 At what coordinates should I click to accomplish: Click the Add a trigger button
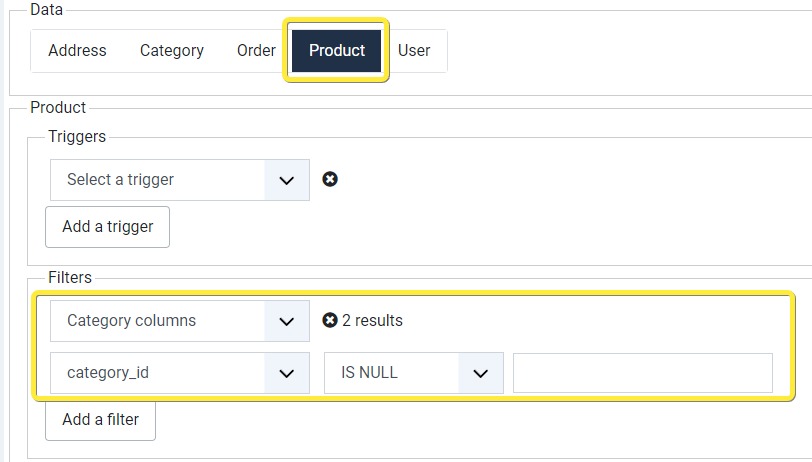click(x=107, y=227)
